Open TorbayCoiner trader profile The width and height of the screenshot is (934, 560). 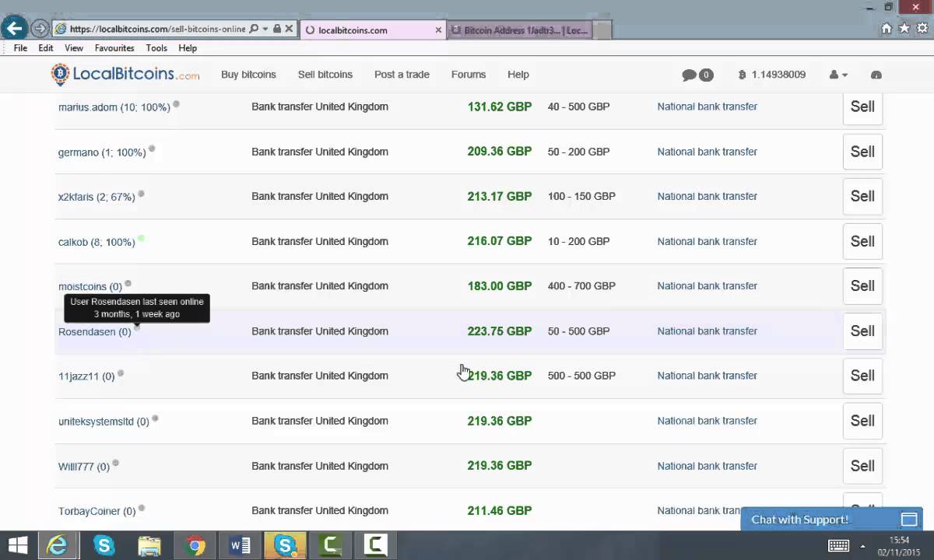pyautogui.click(x=97, y=511)
